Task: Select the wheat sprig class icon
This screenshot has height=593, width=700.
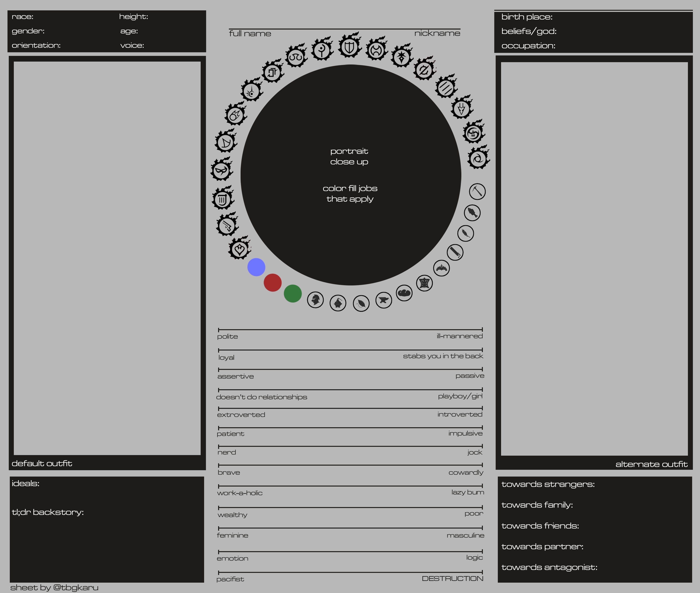Action: coord(466,233)
